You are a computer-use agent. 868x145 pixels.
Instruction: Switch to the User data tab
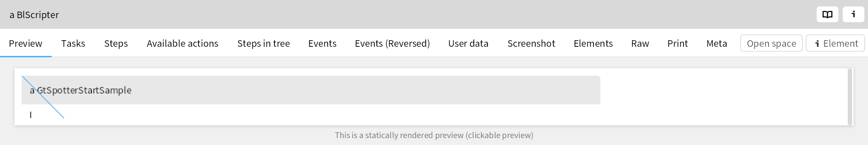468,43
